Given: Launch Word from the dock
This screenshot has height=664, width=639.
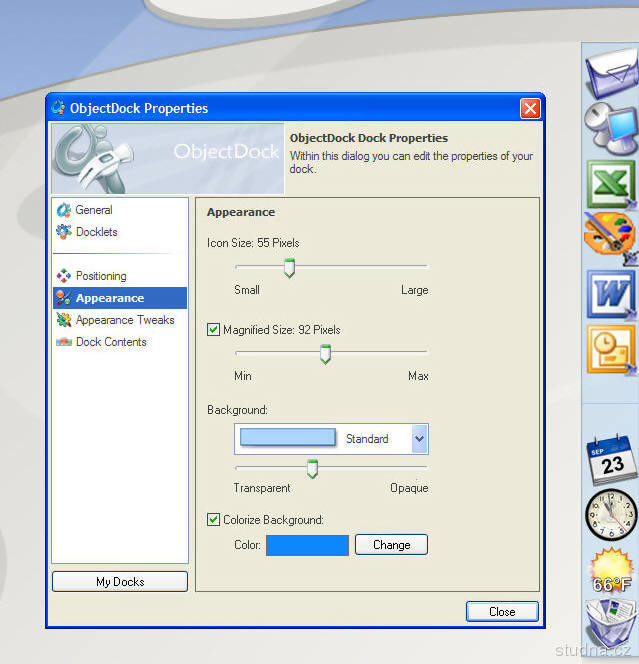Looking at the screenshot, I should [x=612, y=295].
